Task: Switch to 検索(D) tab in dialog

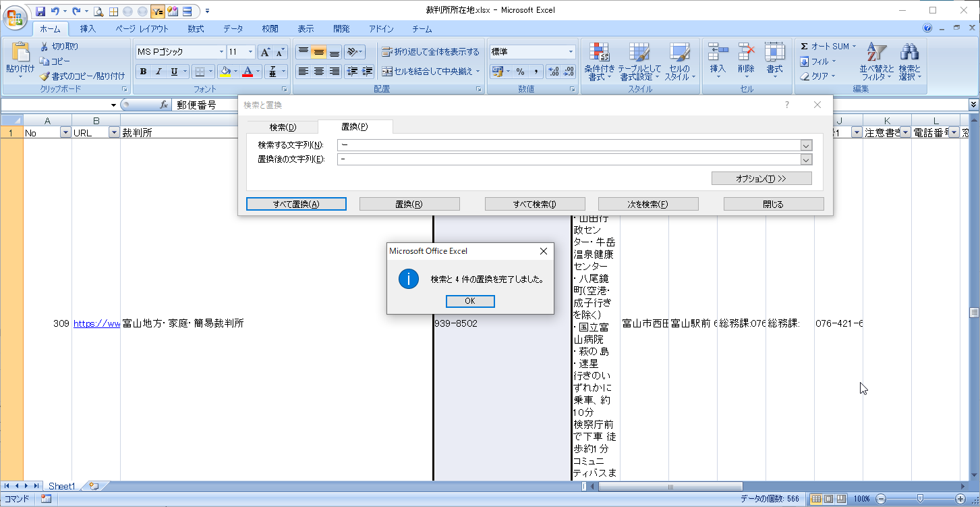Action: coord(283,128)
